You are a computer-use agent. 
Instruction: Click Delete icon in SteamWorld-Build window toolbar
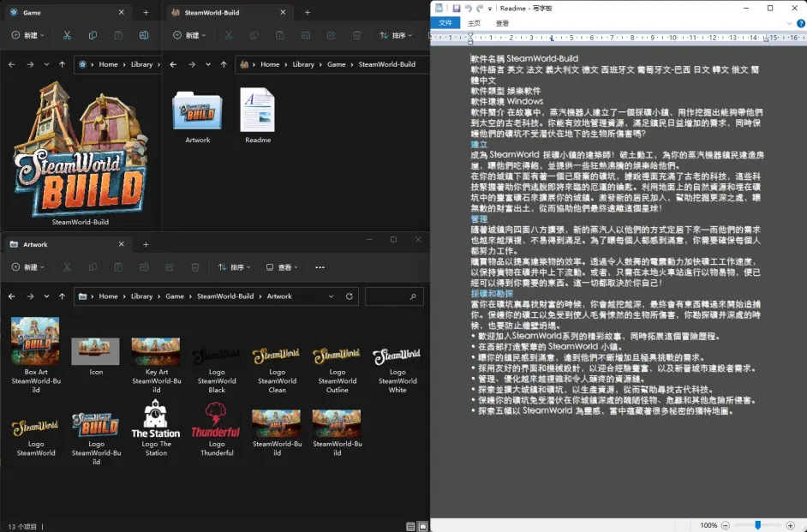[356, 35]
